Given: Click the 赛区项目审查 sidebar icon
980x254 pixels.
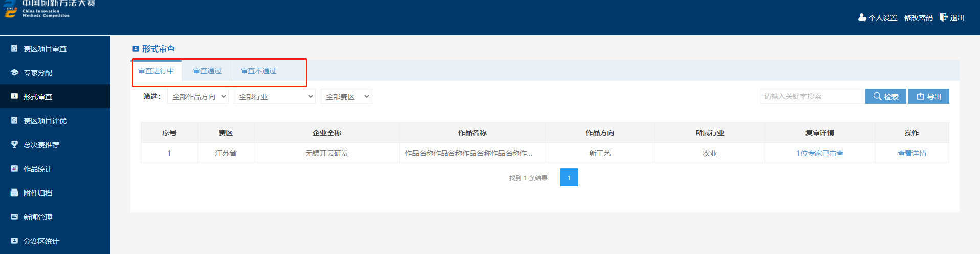Looking at the screenshot, I should [14, 48].
